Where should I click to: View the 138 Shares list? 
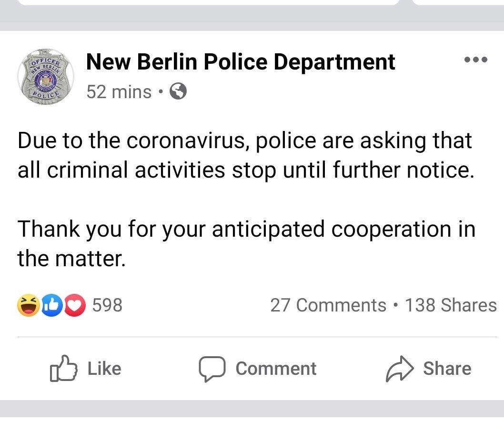tap(450, 305)
